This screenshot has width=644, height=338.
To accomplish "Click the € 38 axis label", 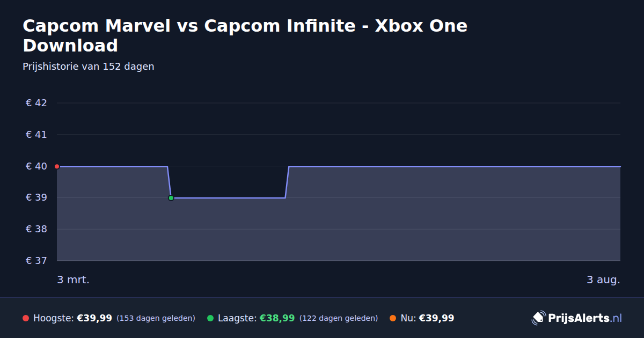I will pyautogui.click(x=36, y=229).
